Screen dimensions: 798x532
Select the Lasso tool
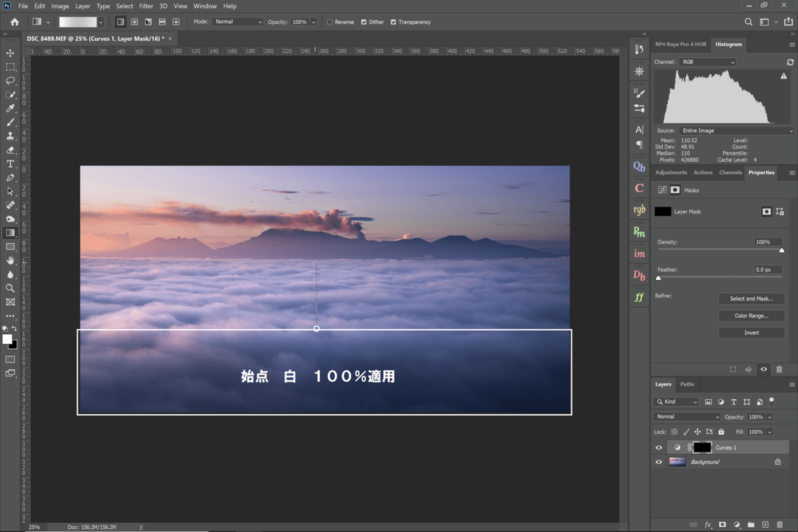coord(10,80)
